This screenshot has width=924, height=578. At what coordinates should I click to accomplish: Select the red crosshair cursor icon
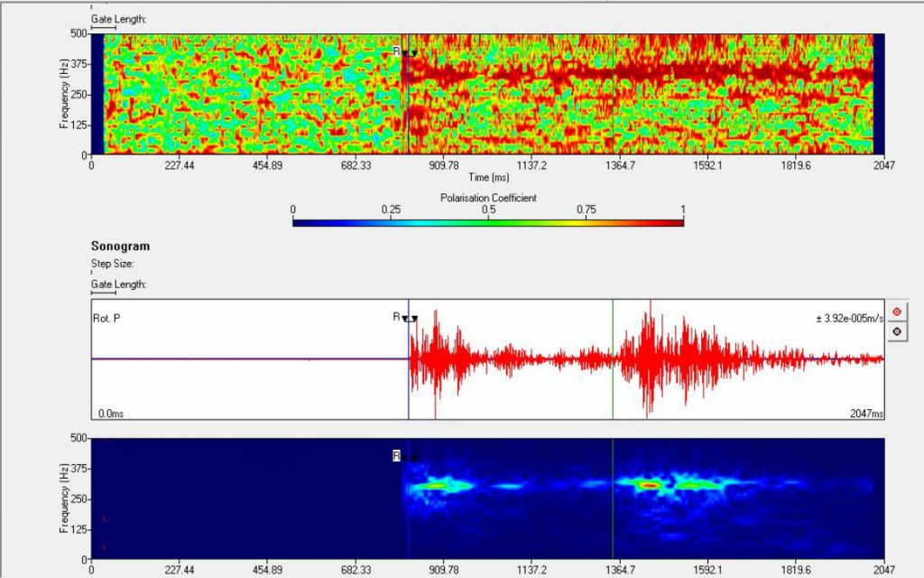tap(896, 311)
